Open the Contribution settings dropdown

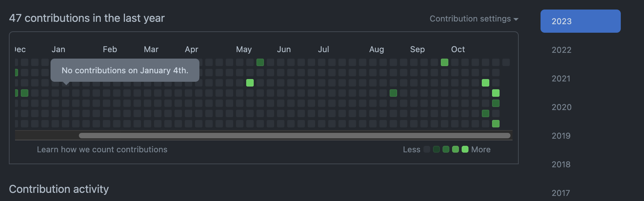click(470, 19)
